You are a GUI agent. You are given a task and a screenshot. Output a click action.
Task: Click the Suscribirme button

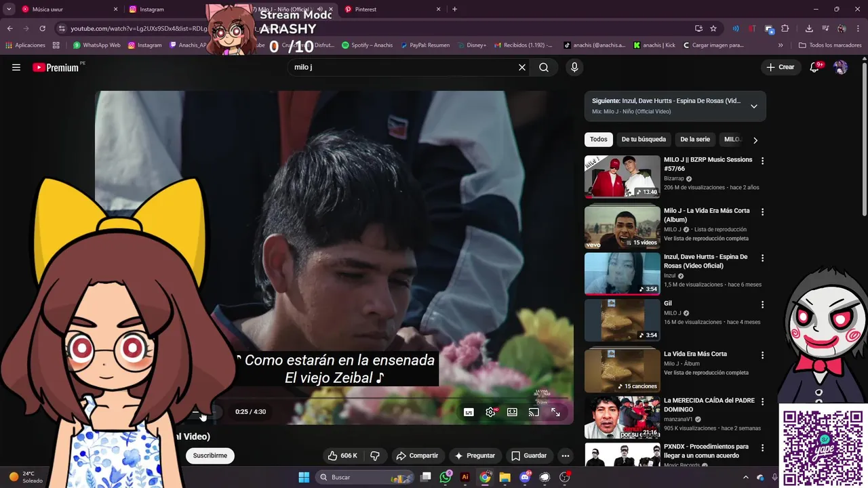pos(210,455)
